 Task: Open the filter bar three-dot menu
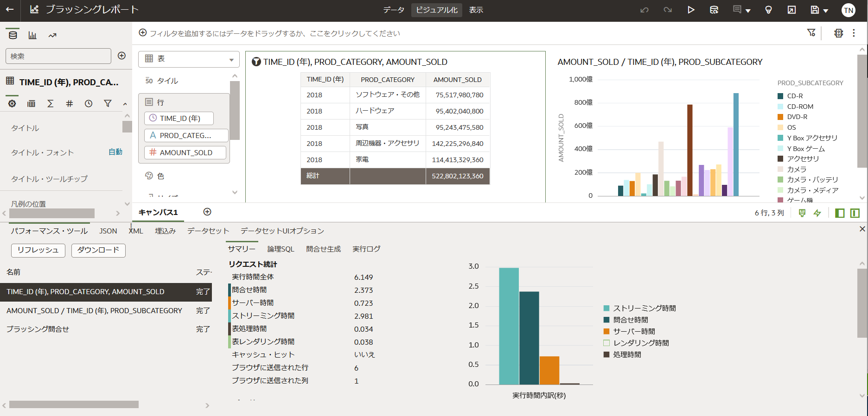pos(854,33)
